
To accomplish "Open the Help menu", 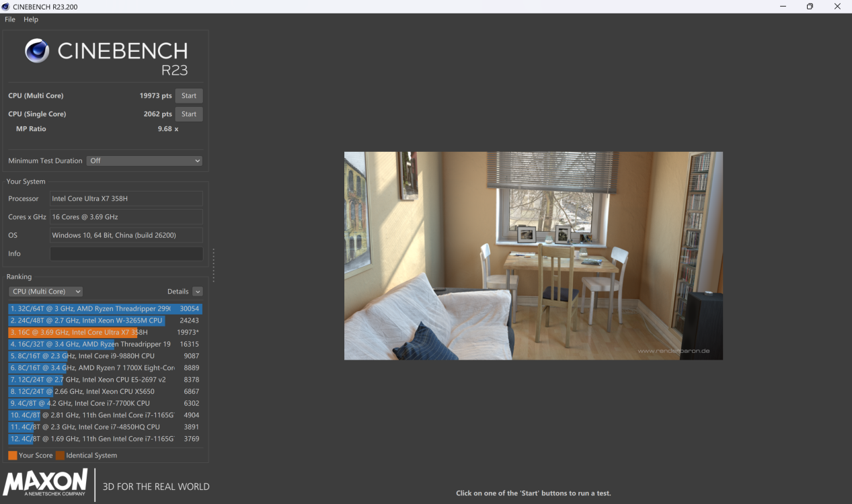I will coord(31,19).
